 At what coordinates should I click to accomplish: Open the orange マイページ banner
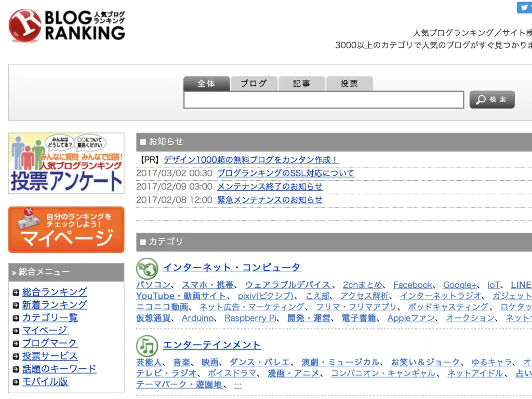click(66, 230)
